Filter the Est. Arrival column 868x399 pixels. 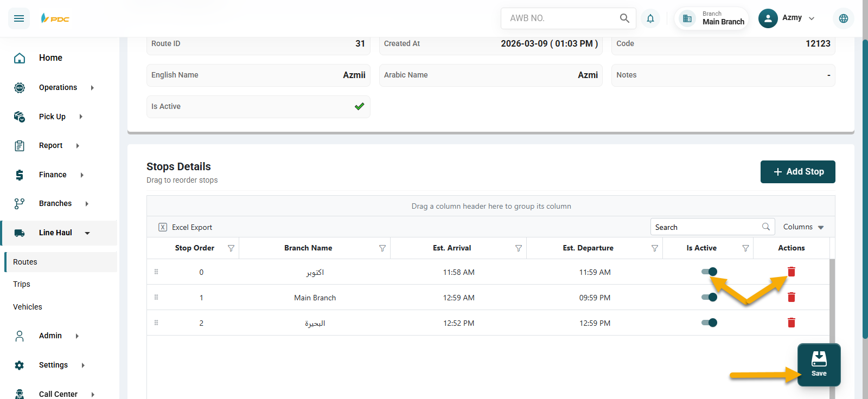519,248
